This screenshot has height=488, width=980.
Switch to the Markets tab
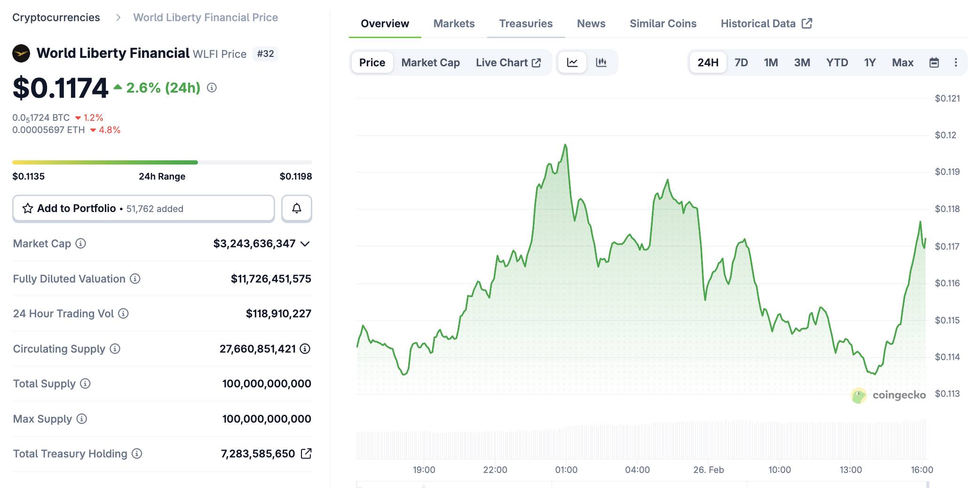(454, 24)
